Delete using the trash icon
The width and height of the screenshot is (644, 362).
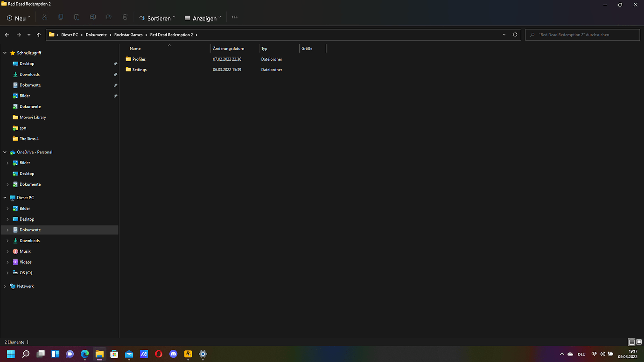pyautogui.click(x=125, y=17)
